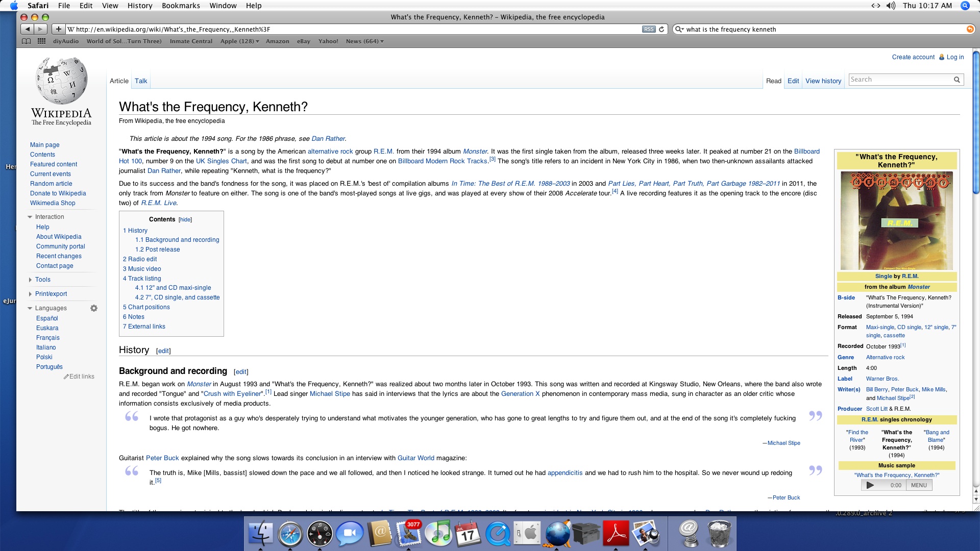Expand the Print/export sidebar section
This screenshot has height=551, width=980.
click(x=30, y=294)
